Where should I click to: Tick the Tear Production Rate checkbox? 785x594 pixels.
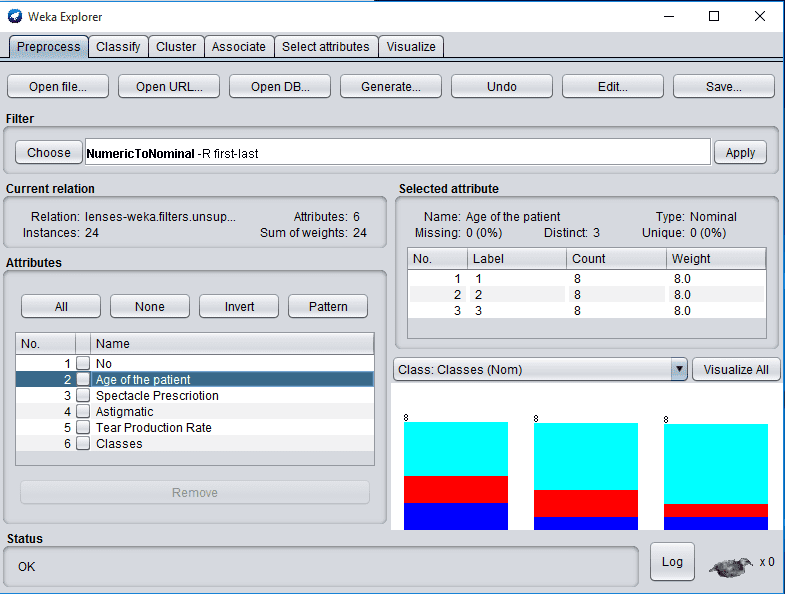coord(83,427)
